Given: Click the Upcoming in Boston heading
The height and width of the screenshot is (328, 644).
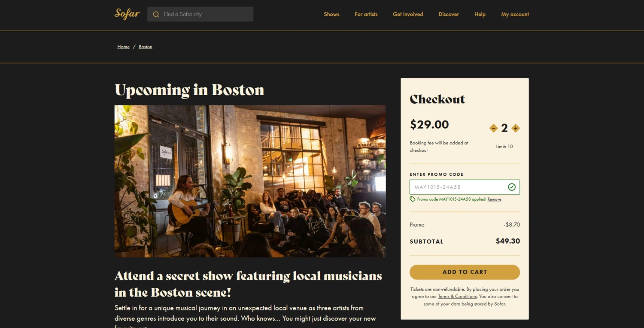Looking at the screenshot, I should (x=189, y=90).
